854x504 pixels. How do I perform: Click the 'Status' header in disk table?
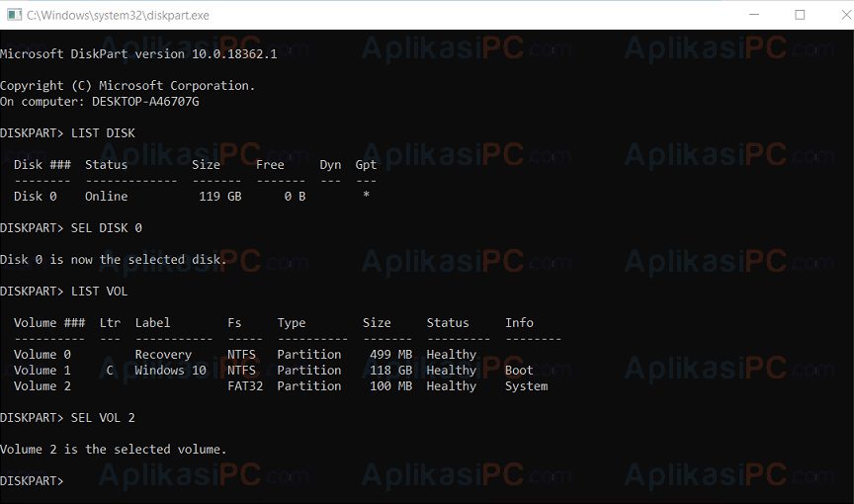(x=106, y=164)
